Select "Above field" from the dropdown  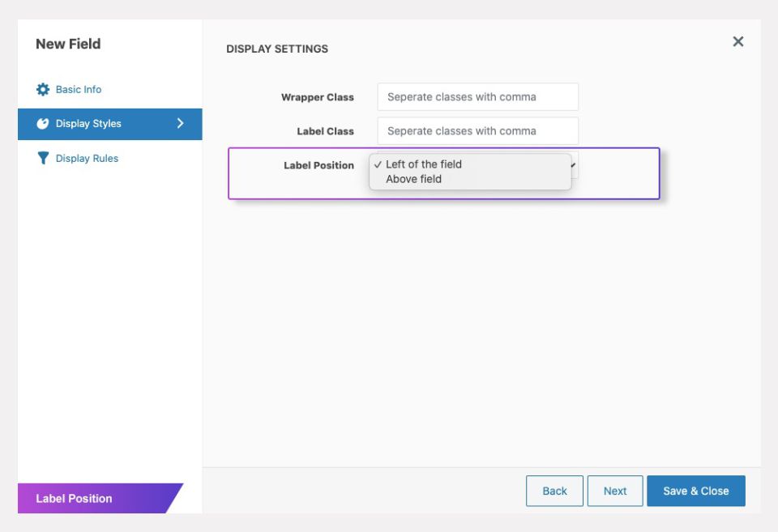(413, 180)
